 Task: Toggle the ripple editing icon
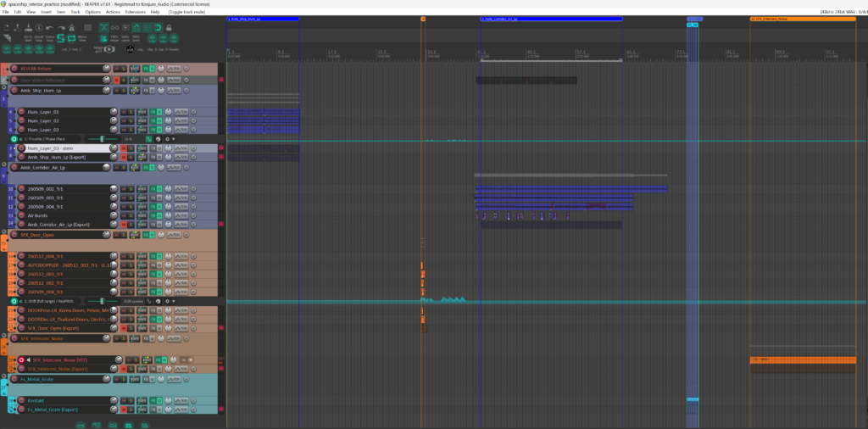[x=125, y=27]
